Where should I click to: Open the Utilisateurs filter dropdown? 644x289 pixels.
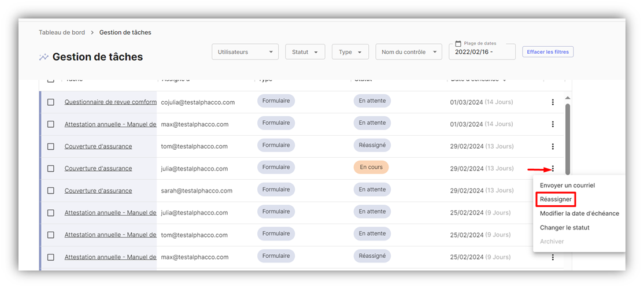click(245, 51)
